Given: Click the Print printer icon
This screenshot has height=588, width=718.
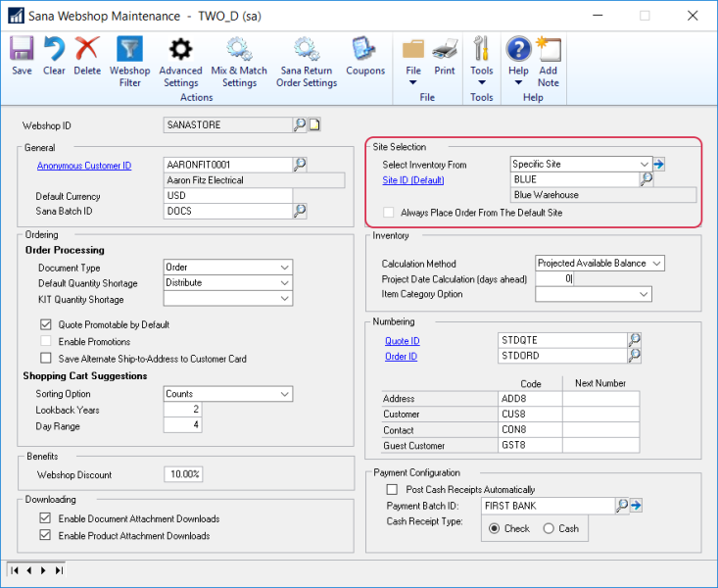Looking at the screenshot, I should (445, 49).
